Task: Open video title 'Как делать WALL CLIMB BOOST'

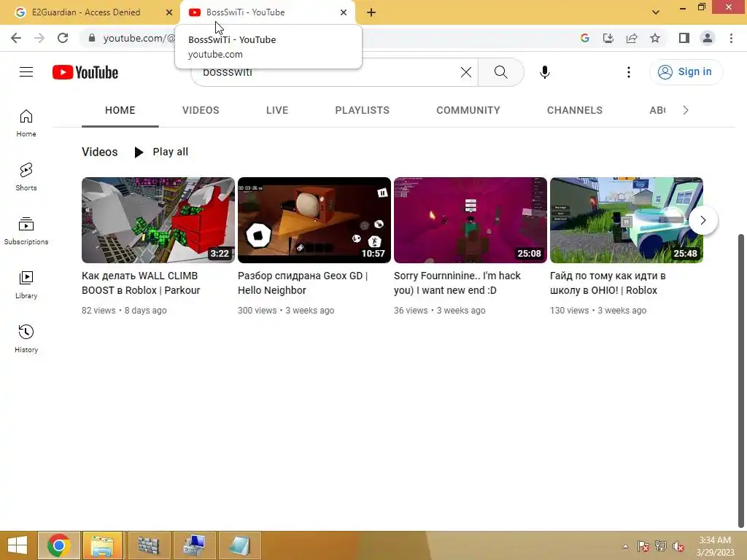Action: pyautogui.click(x=141, y=283)
